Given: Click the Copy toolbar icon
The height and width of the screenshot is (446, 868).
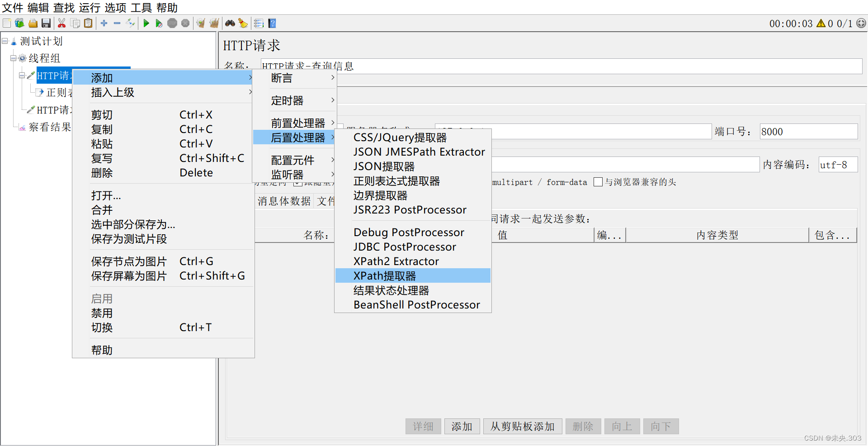Looking at the screenshot, I should 75,23.
